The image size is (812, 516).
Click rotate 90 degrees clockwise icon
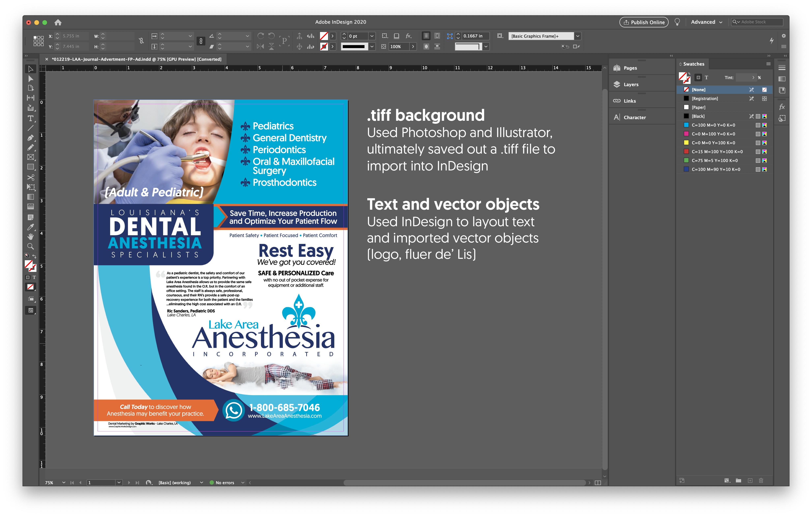click(260, 36)
